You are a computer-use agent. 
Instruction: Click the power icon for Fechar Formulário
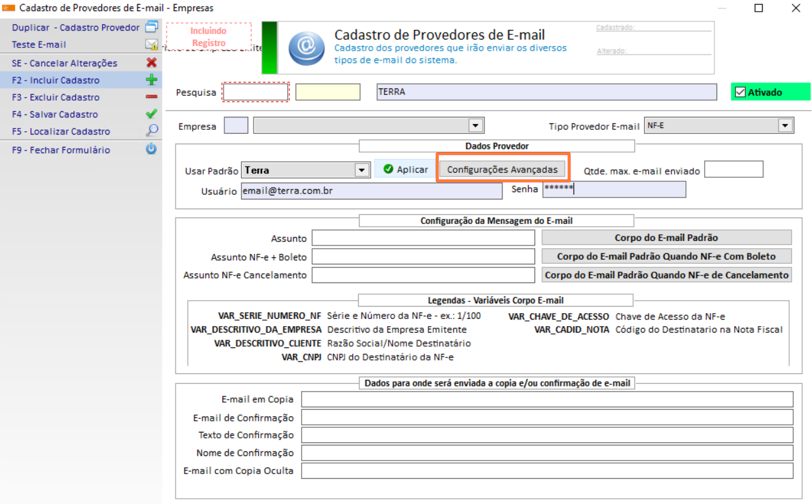point(151,149)
